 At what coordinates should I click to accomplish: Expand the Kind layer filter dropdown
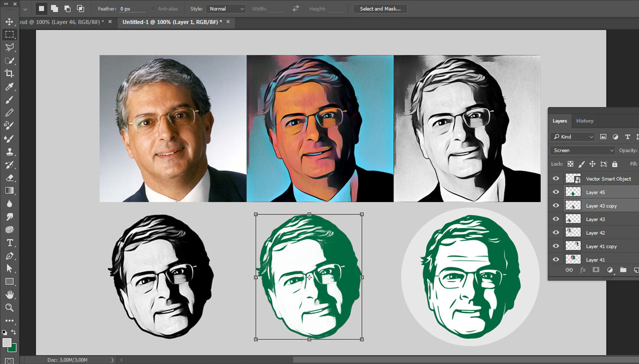click(x=573, y=137)
